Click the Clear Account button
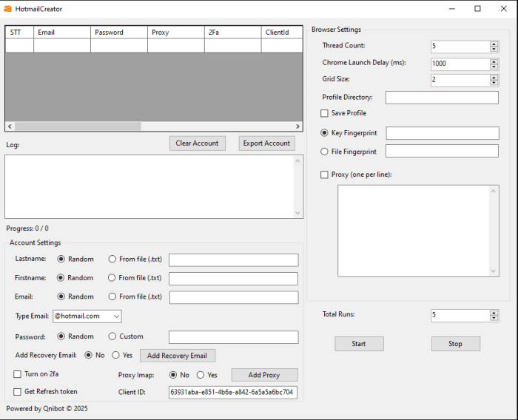 [x=198, y=143]
